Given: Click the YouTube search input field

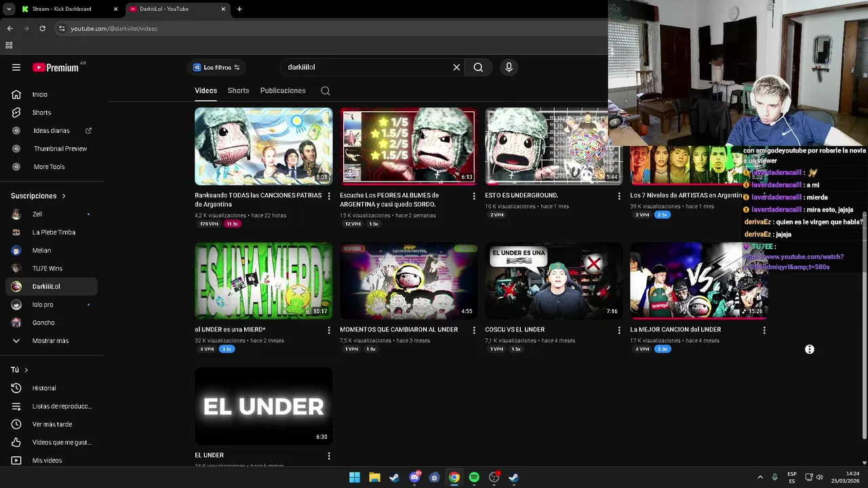Looking at the screenshot, I should point(366,67).
